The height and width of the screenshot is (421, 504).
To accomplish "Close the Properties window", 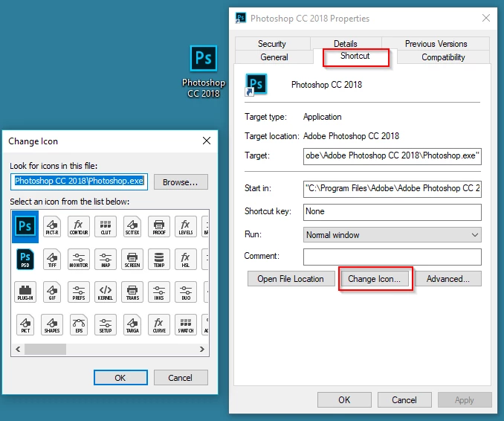I will [x=486, y=18].
